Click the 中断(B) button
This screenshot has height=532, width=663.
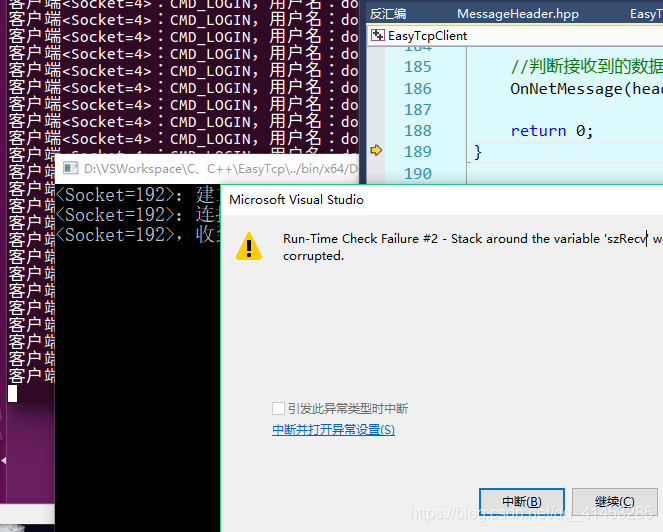(x=522, y=502)
